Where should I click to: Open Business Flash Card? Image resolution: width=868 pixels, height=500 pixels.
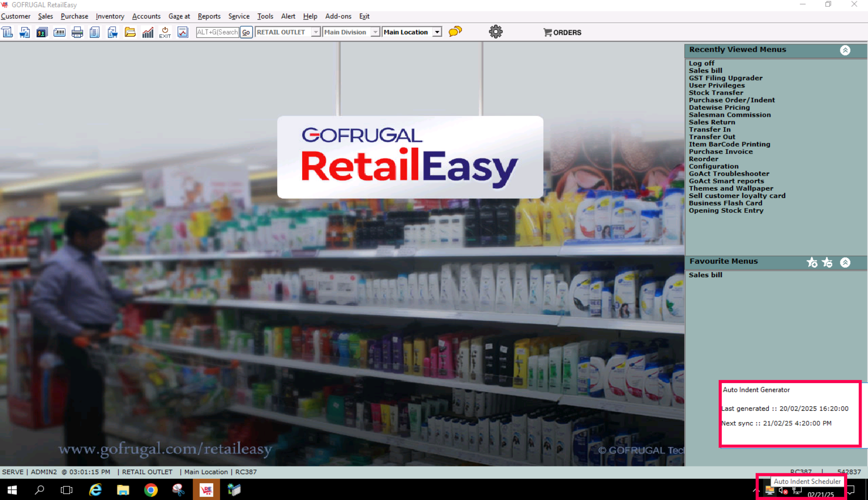click(x=725, y=203)
